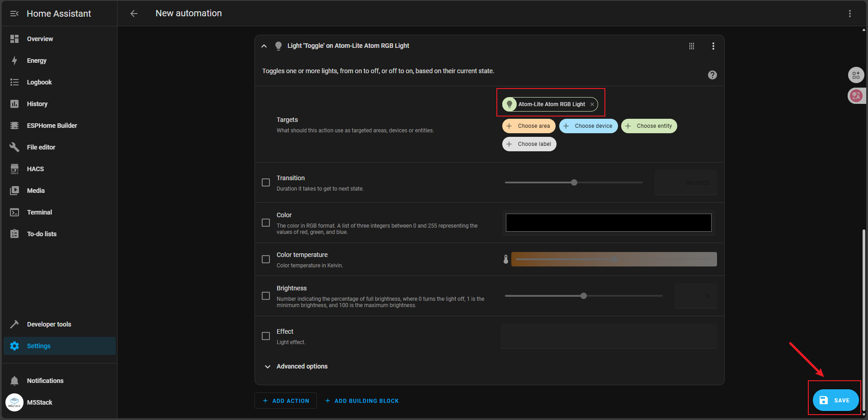Click the Media play icon
This screenshot has height=420, width=868.
pos(14,191)
